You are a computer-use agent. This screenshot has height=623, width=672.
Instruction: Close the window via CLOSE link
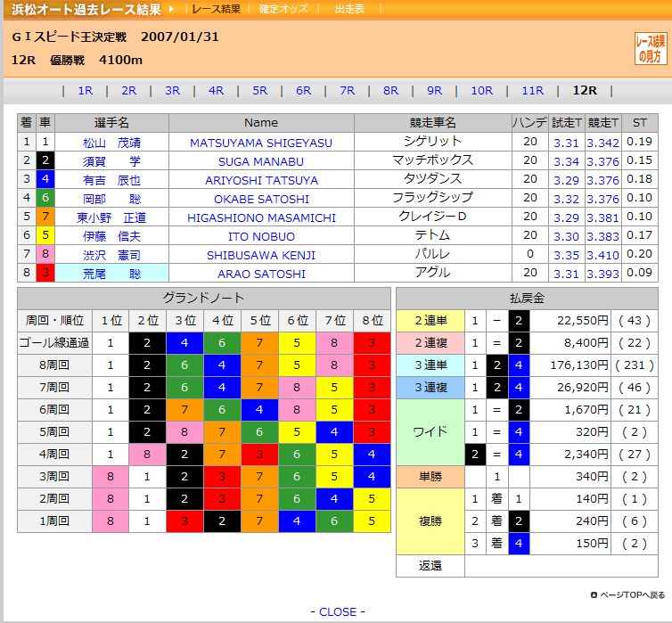338,611
